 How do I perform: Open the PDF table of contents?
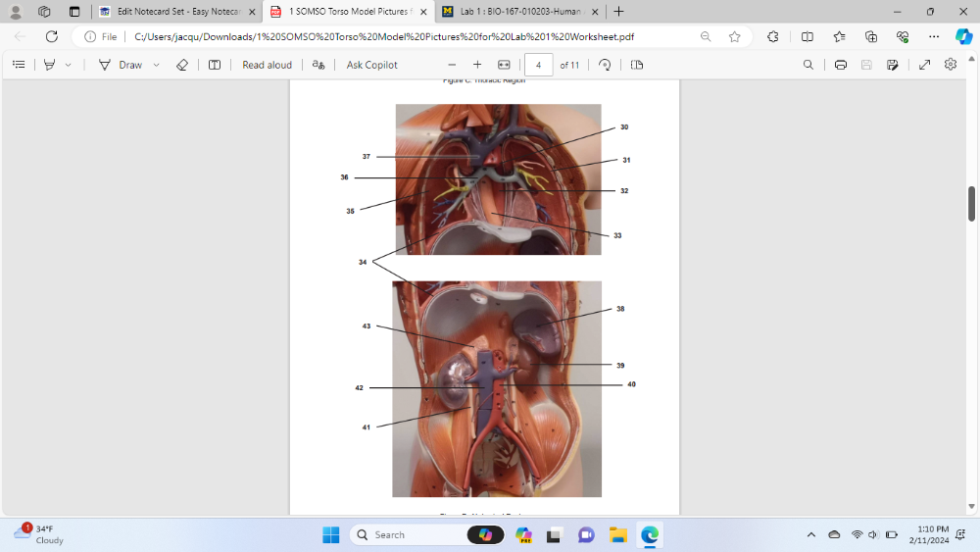(19, 65)
